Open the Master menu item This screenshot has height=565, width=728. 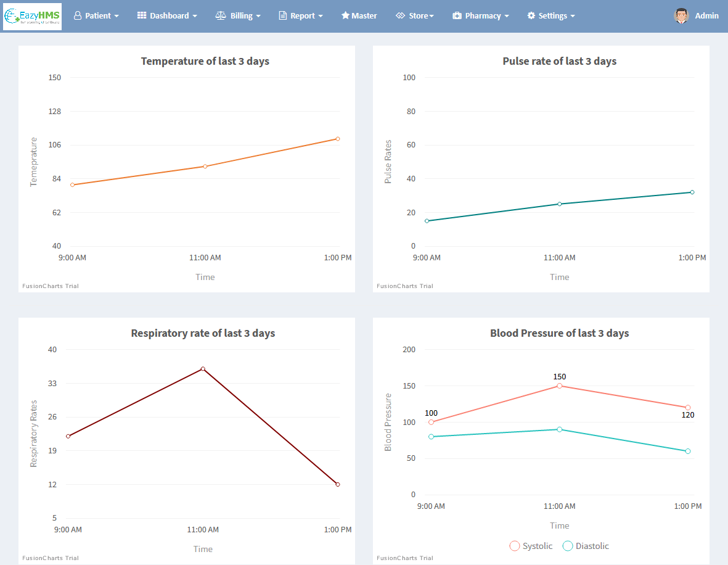[x=359, y=15]
